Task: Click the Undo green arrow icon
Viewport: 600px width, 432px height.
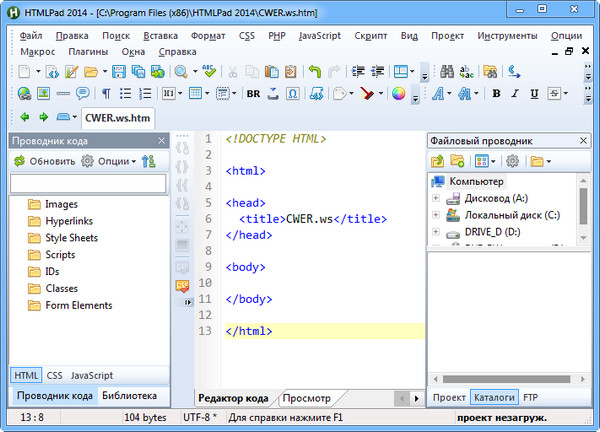Action: (314, 72)
